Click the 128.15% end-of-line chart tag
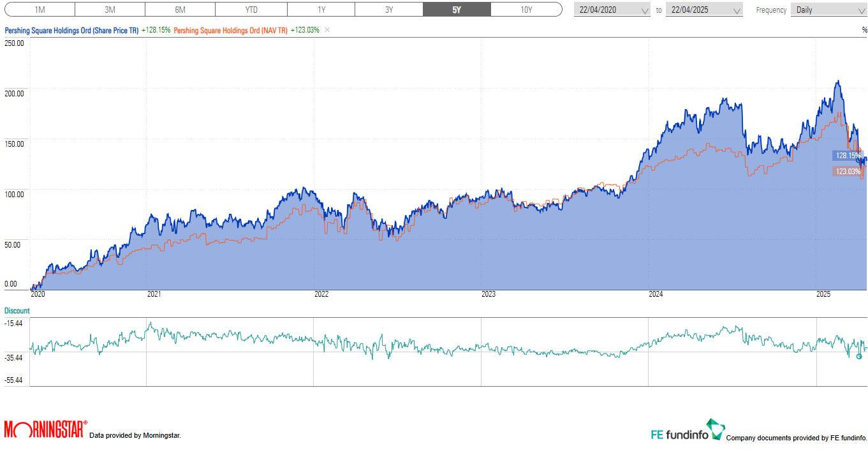 [848, 155]
